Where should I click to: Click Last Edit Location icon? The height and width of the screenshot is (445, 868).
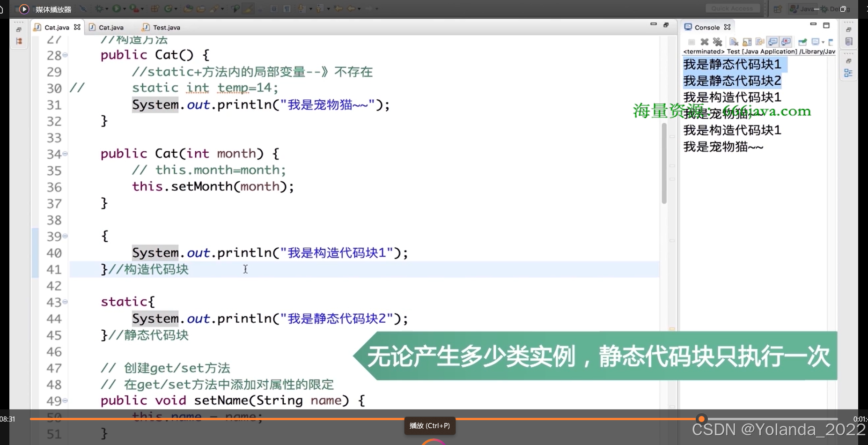click(338, 8)
